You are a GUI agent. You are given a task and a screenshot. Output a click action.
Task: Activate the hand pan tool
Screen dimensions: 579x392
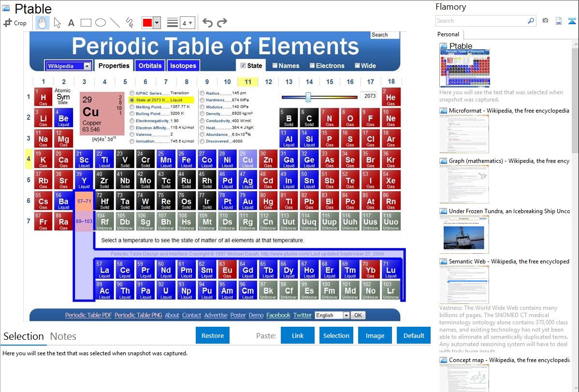tap(42, 23)
